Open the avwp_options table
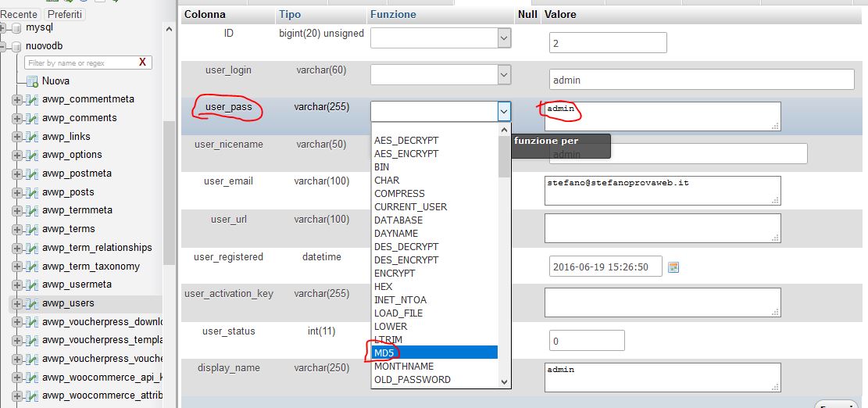 (72, 155)
